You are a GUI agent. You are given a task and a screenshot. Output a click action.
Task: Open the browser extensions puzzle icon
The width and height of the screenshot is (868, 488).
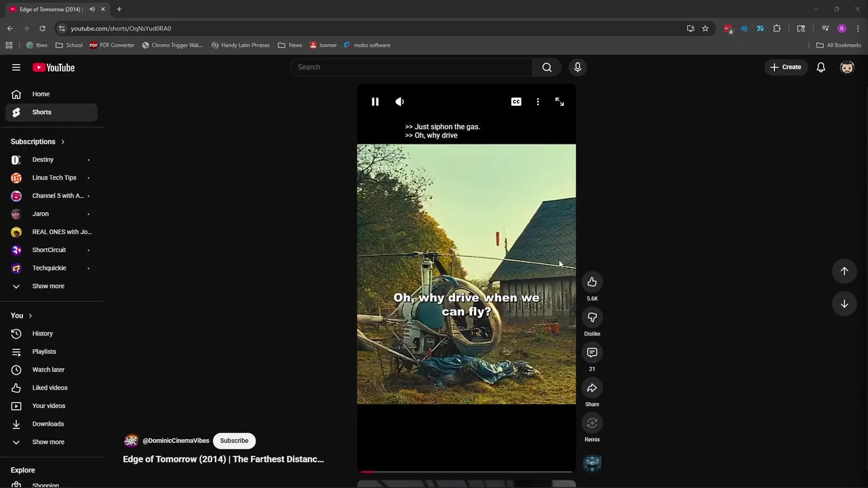[777, 28]
